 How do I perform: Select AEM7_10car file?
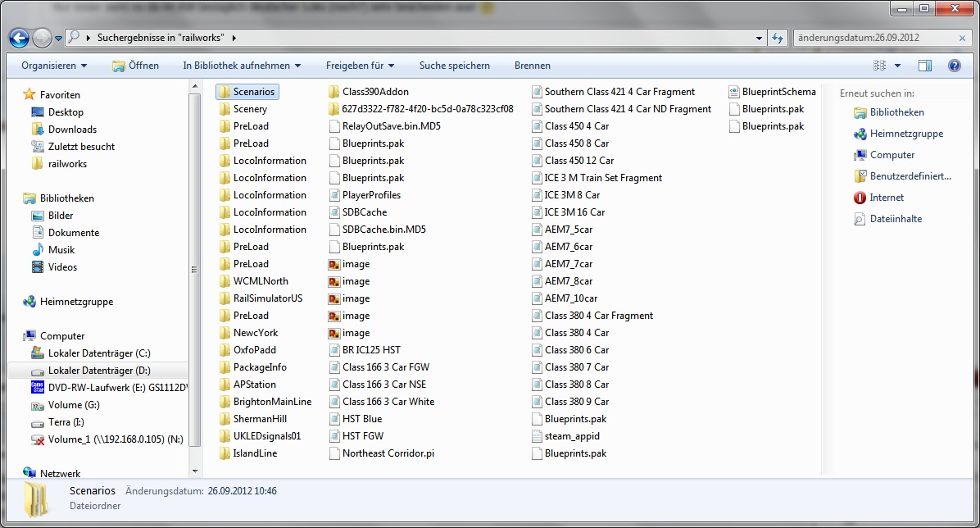coord(565,298)
